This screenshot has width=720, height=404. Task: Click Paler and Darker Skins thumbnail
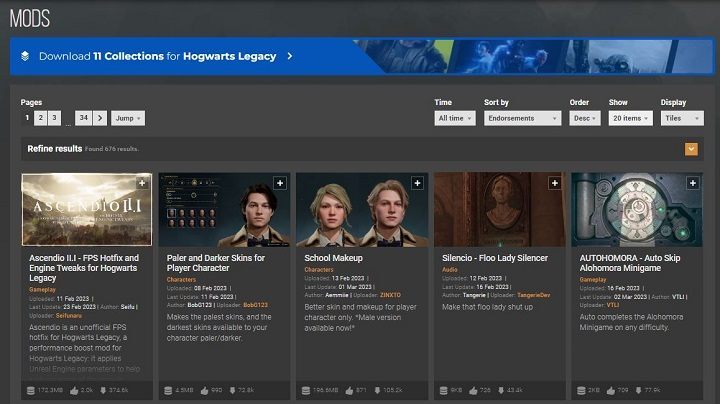[224, 209]
